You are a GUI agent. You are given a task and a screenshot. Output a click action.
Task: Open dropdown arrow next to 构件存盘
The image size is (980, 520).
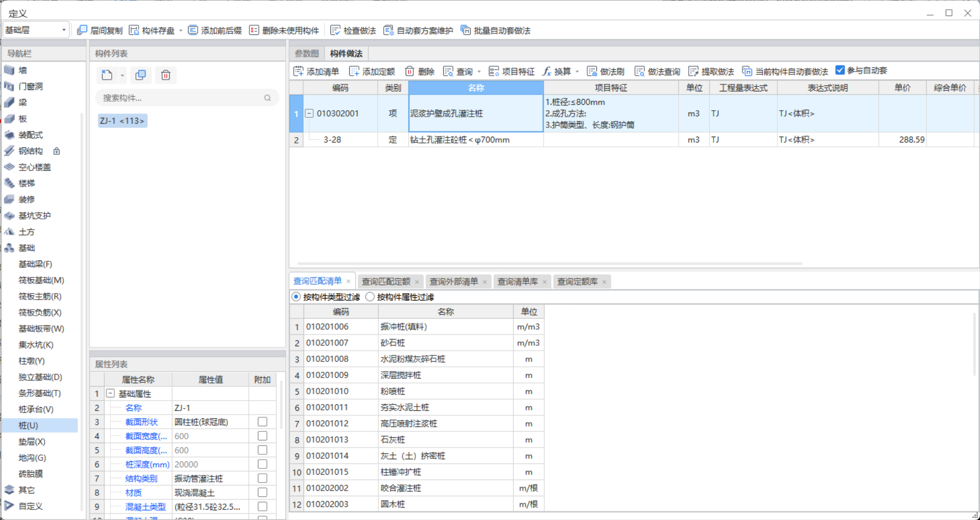[x=181, y=31]
